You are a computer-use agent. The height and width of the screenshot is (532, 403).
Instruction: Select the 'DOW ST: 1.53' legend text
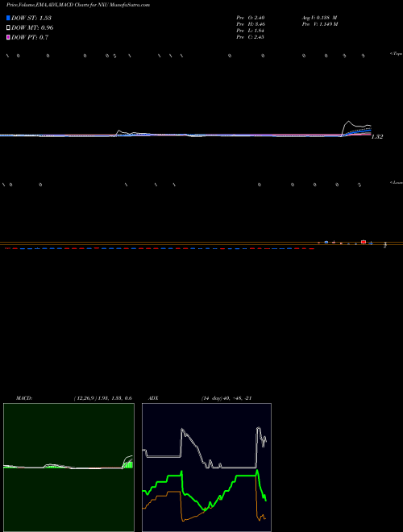(x=31, y=18)
